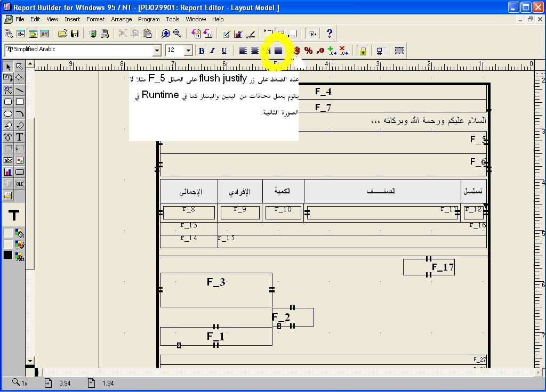Click the Save disk icon
This screenshot has width=546, height=392.
tap(75, 34)
